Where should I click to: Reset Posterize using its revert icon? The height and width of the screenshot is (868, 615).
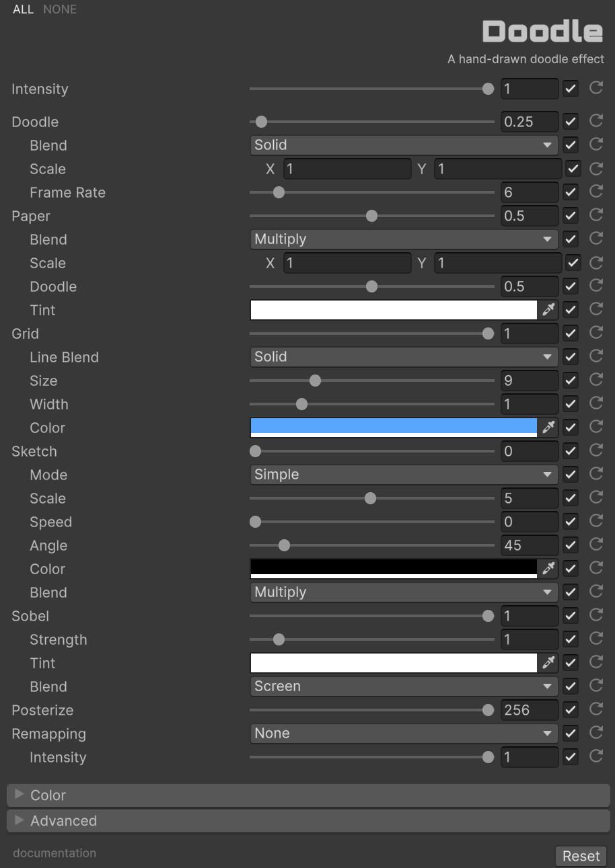pyautogui.click(x=595, y=709)
